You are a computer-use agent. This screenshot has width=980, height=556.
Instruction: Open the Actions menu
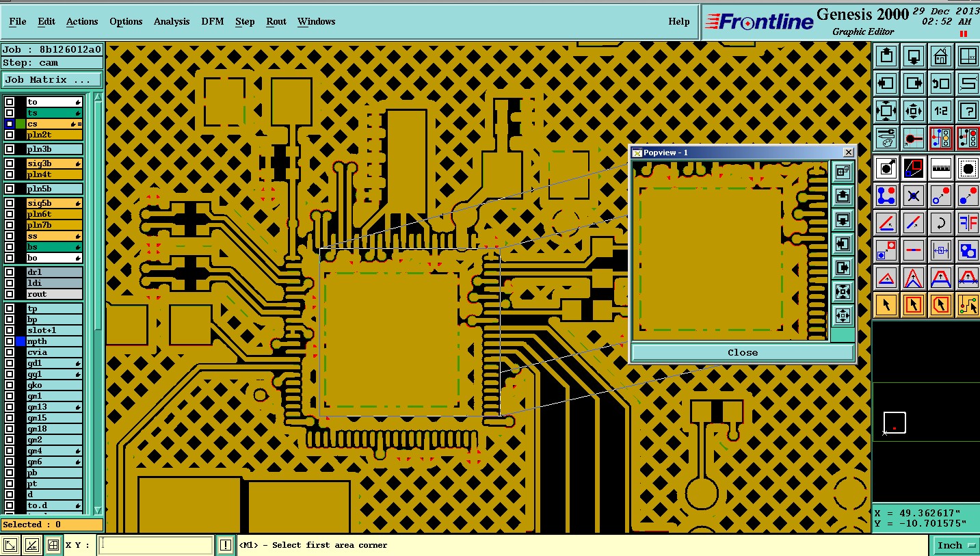82,21
